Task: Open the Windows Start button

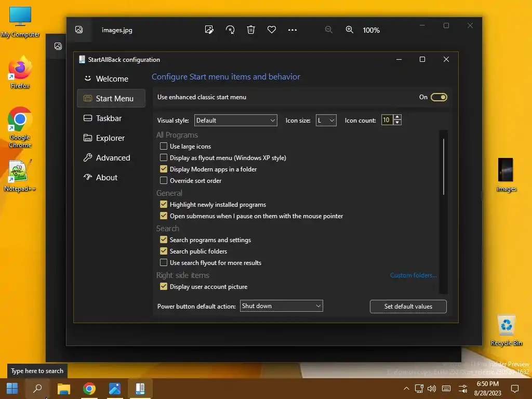Action: (x=12, y=389)
